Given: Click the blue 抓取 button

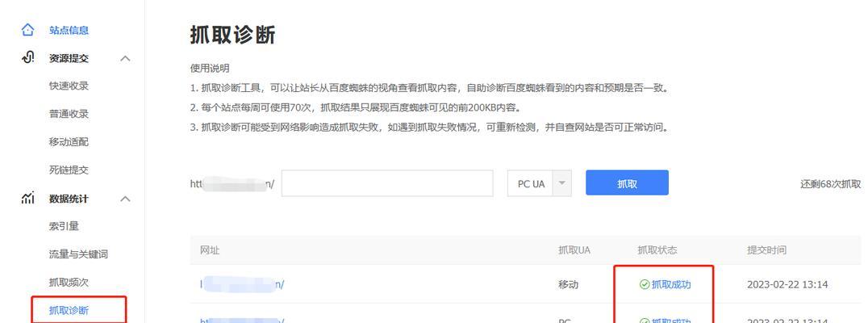Looking at the screenshot, I should pyautogui.click(x=627, y=182).
